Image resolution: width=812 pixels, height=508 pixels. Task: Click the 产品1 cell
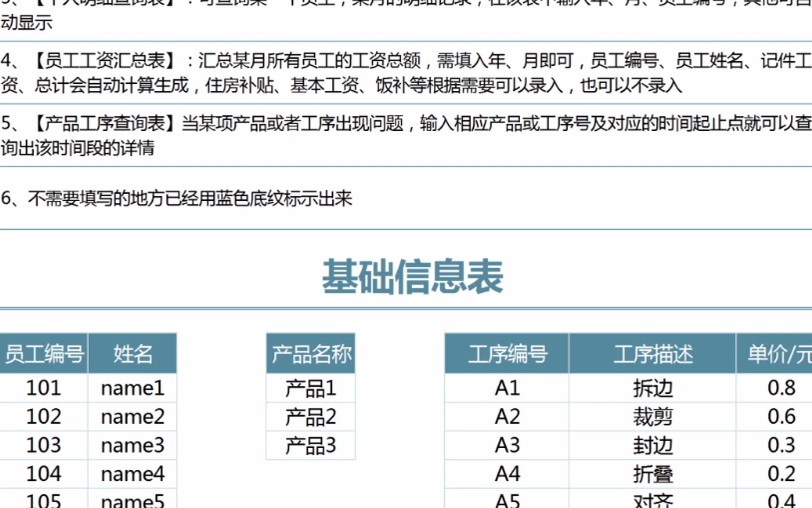311,388
